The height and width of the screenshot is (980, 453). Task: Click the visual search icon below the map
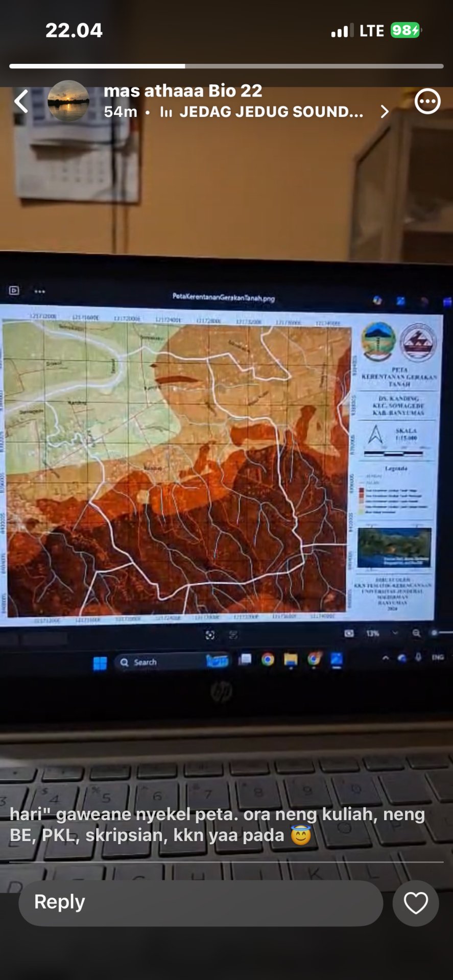tap(210, 635)
